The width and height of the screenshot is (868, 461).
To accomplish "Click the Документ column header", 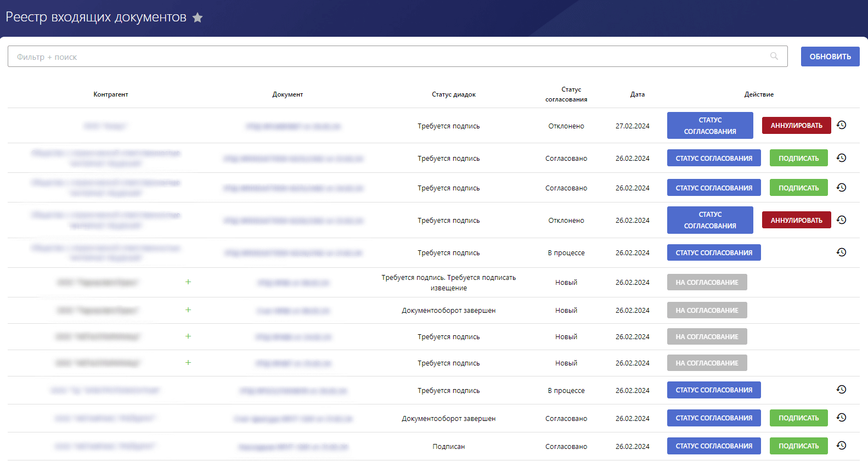I will 288,94.
